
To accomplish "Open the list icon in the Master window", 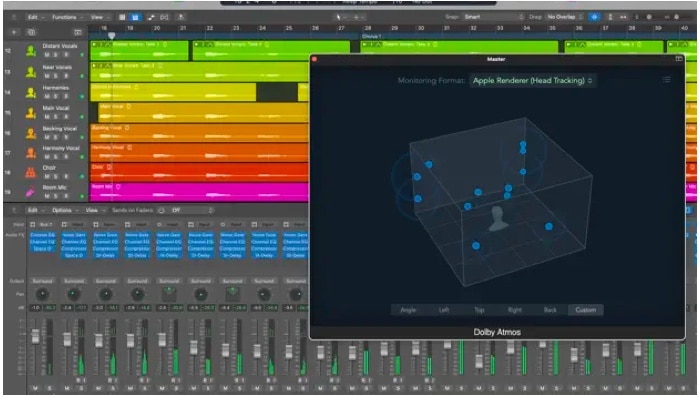I will point(666,79).
